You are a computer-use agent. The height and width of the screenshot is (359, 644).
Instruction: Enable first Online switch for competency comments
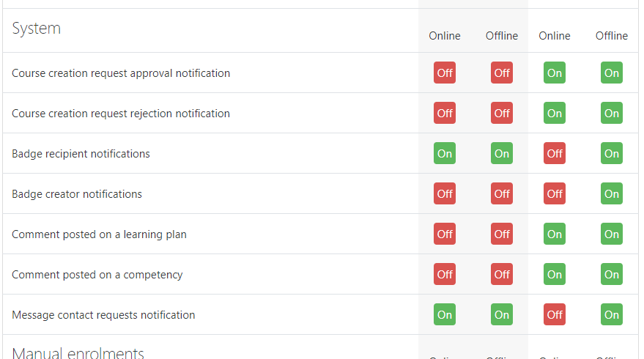[445, 274]
